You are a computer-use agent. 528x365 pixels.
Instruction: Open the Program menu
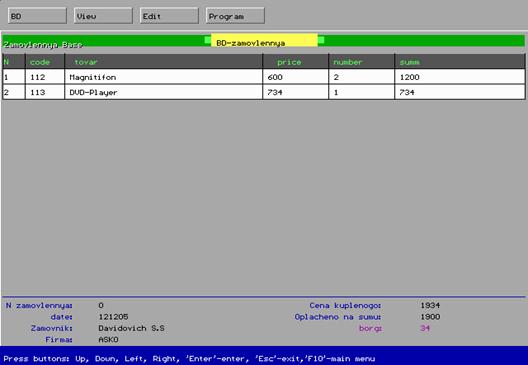click(235, 16)
